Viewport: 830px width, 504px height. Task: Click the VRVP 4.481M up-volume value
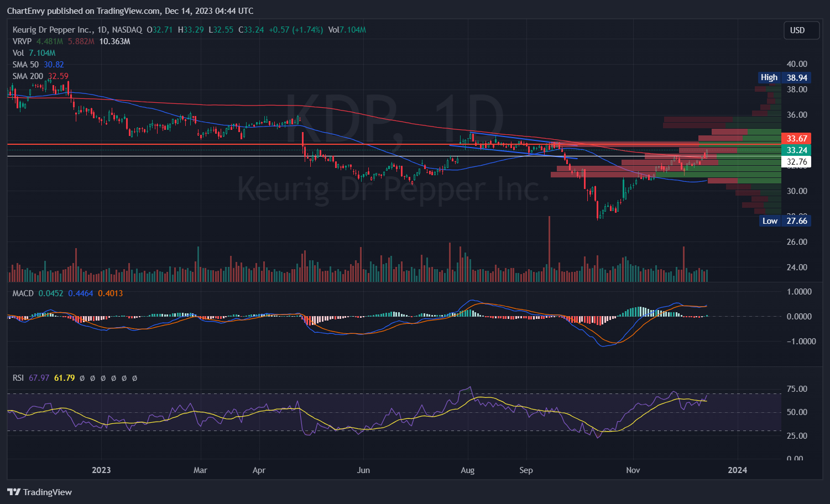(50, 41)
